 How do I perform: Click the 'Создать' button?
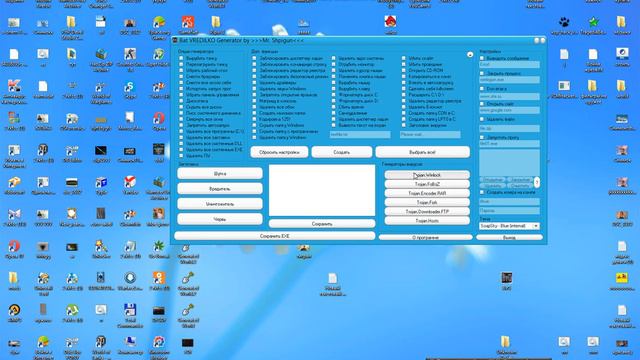coord(342,152)
